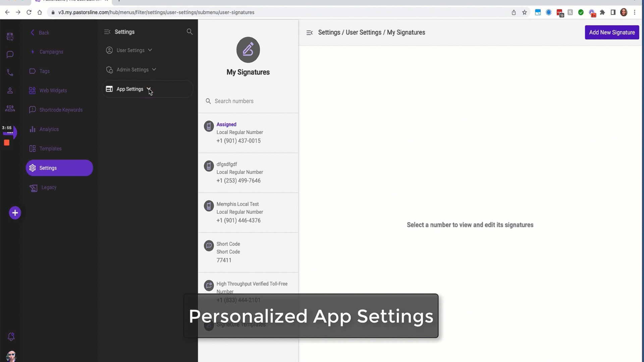
Task: Click the browser forward arrow
Action: coord(18,12)
